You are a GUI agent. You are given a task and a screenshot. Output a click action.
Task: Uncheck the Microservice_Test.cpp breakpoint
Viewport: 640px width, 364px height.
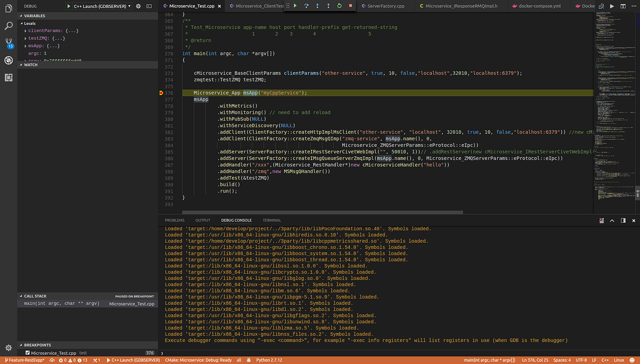[x=27, y=353]
